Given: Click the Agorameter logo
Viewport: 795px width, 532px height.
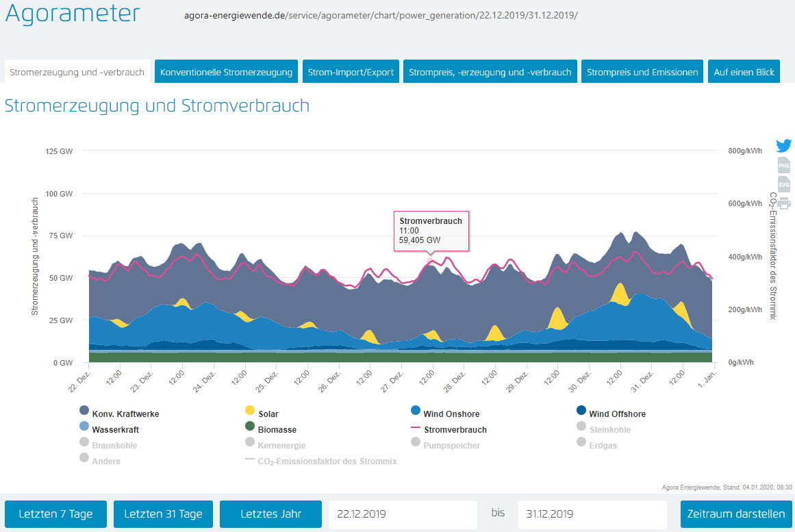Looking at the screenshot, I should [73, 14].
